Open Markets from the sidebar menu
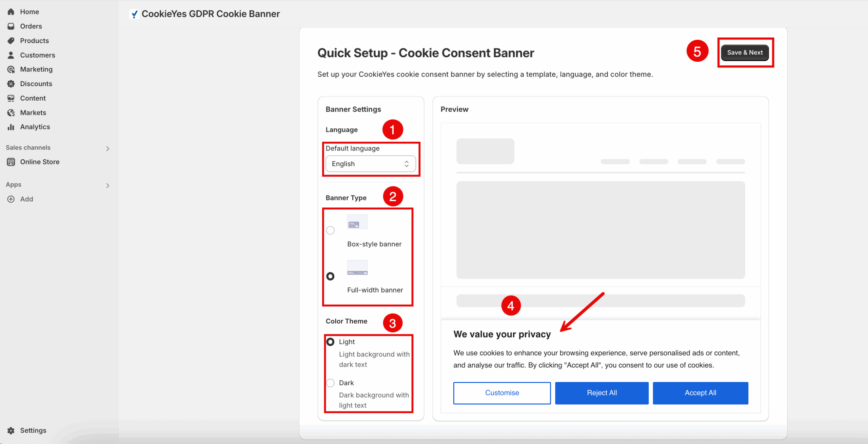This screenshot has height=444, width=868. (11, 113)
